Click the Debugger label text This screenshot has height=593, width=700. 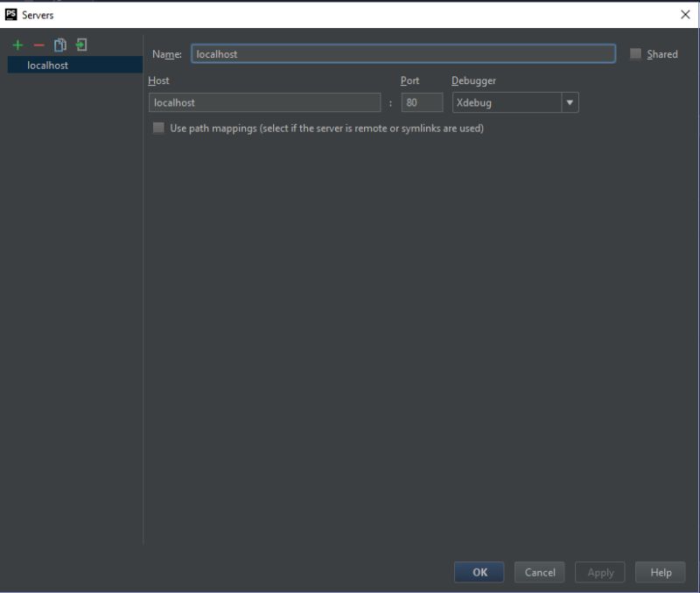coord(473,80)
